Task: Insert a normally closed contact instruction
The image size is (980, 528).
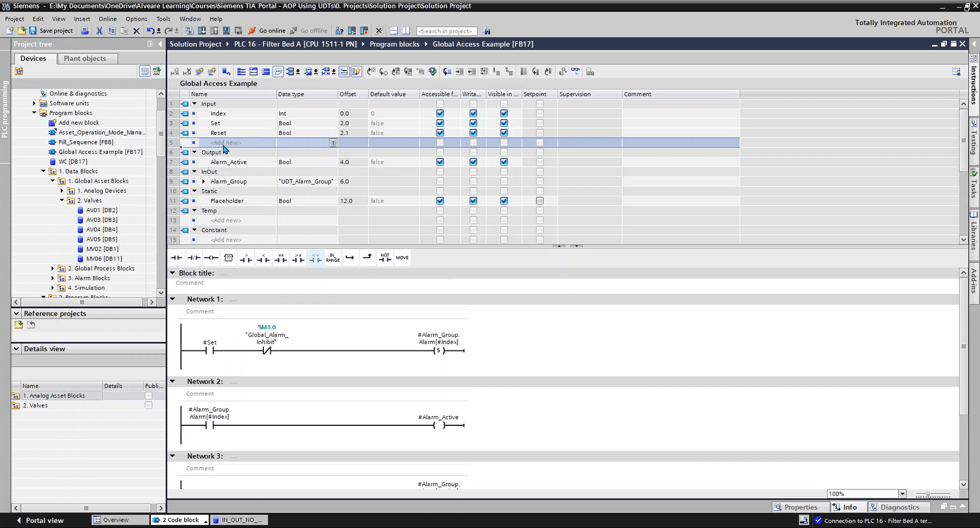Action: tap(194, 258)
